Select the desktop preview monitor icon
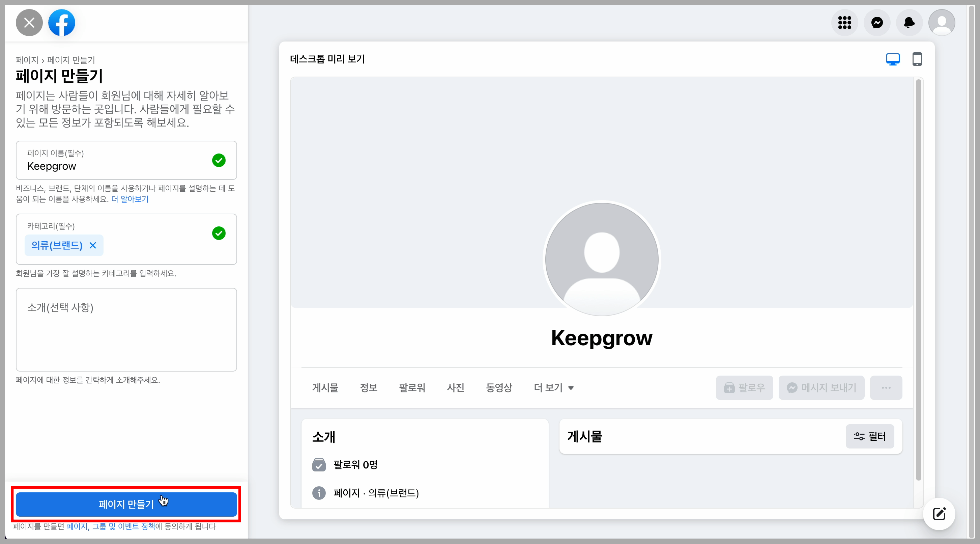This screenshot has width=980, height=544. tap(893, 59)
